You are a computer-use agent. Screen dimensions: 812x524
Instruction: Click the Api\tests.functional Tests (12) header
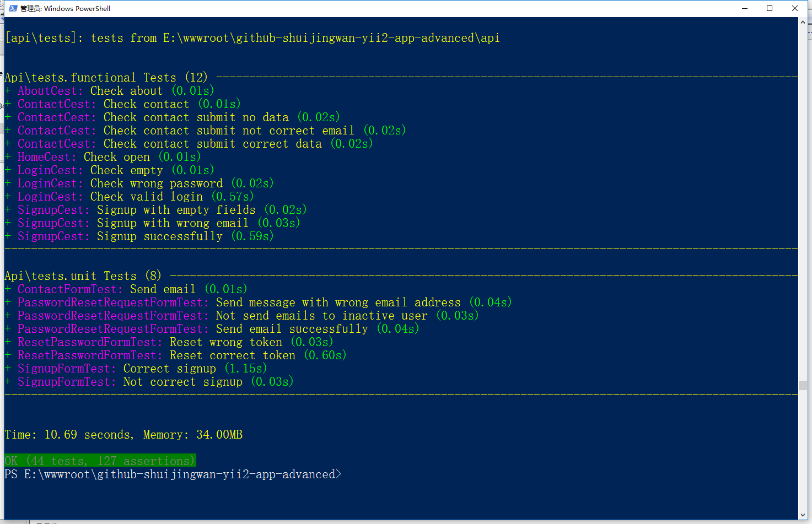(106, 78)
